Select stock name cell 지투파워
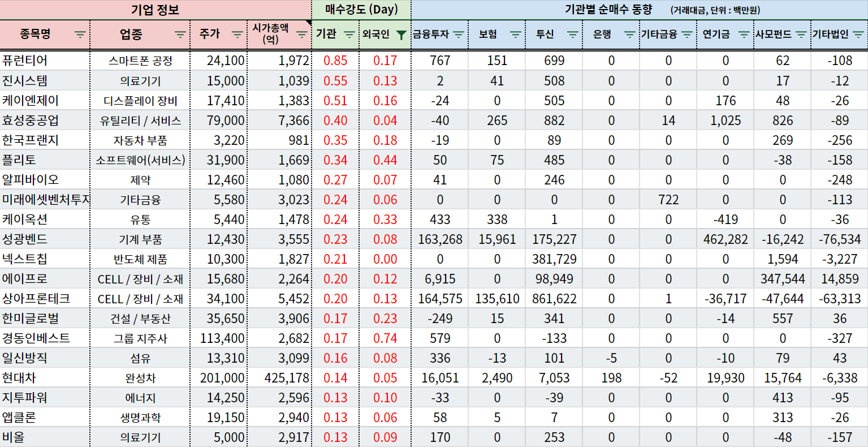868x447 pixels. (x=45, y=397)
